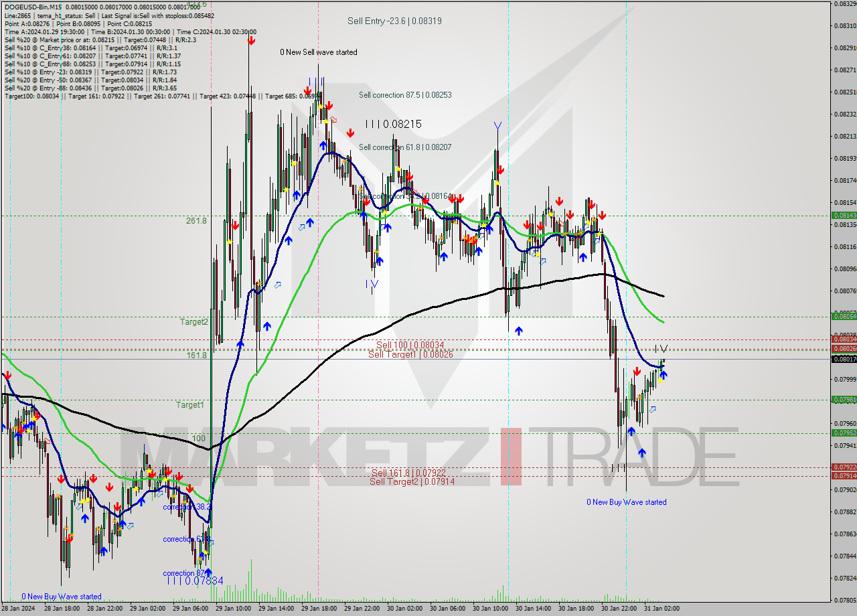Click the green 0.07981 price tag on axis
The width and height of the screenshot is (857, 616).
844,400
